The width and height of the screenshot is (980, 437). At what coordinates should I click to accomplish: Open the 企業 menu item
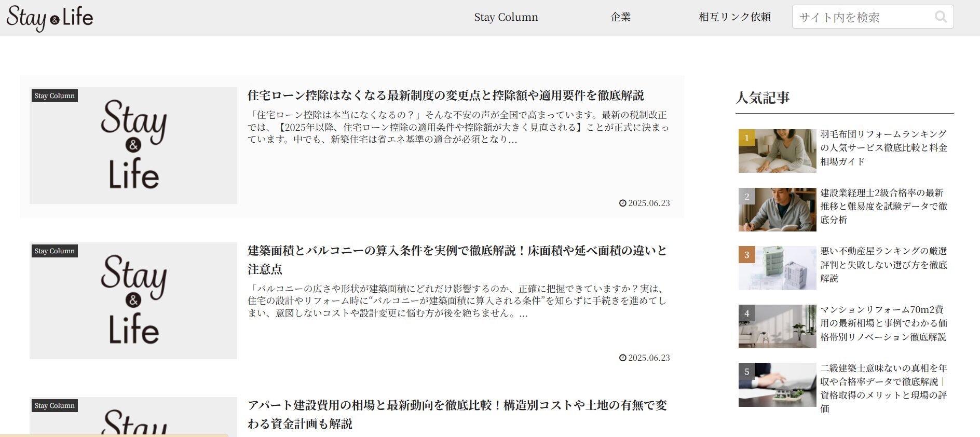coord(621,17)
